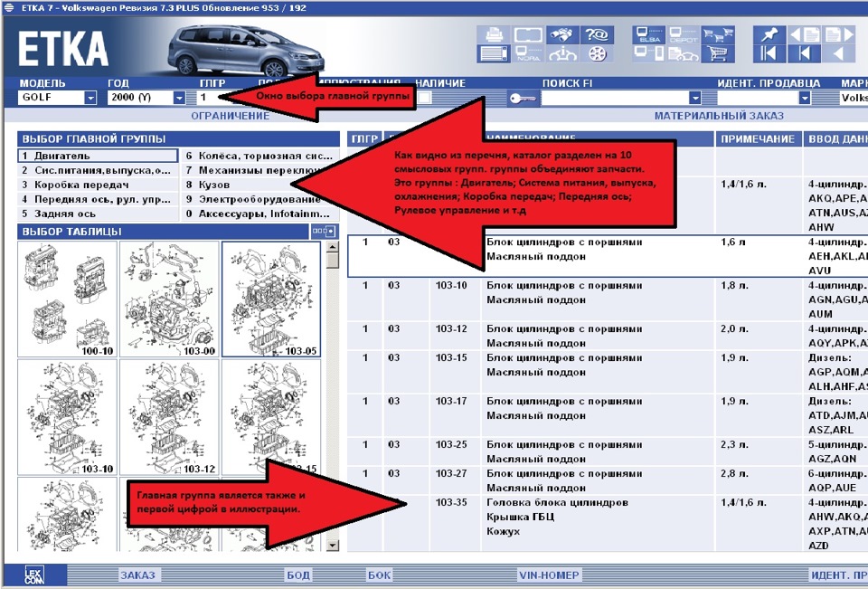Click the vehicle info icon with letter i

pyautogui.click(x=562, y=53)
